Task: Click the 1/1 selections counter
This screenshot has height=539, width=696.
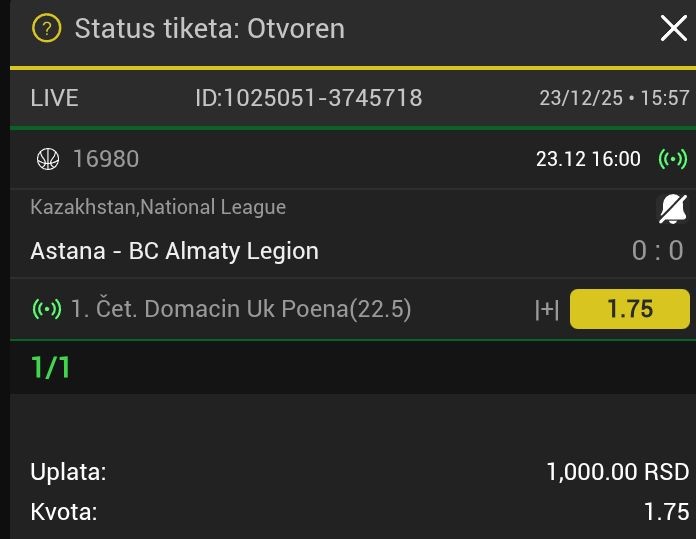Action: (51, 367)
